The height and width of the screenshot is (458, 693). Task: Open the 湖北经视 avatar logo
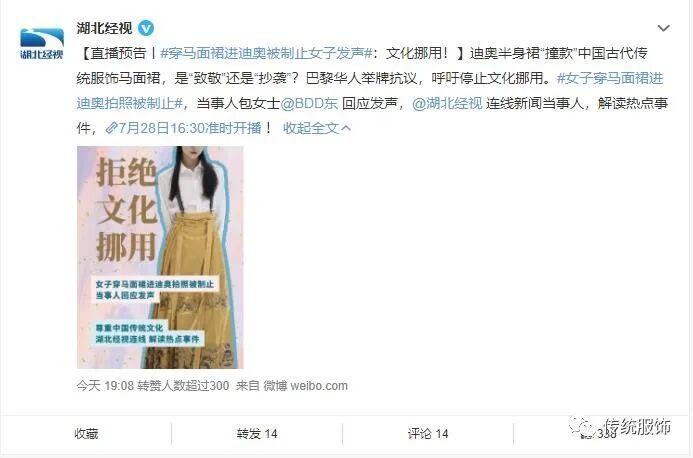[x=42, y=43]
